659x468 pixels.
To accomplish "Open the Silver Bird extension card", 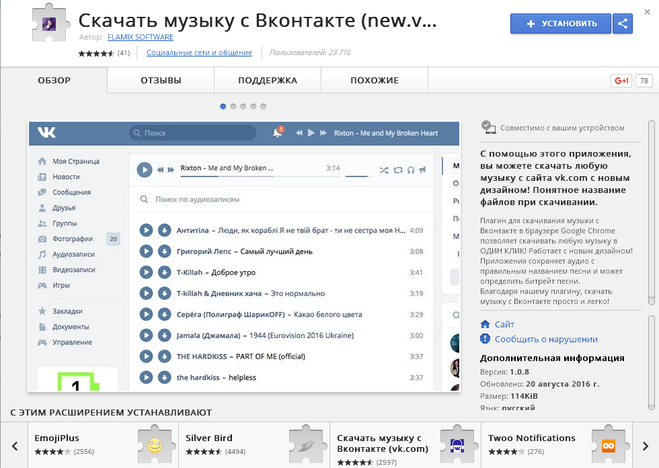I will [254, 445].
